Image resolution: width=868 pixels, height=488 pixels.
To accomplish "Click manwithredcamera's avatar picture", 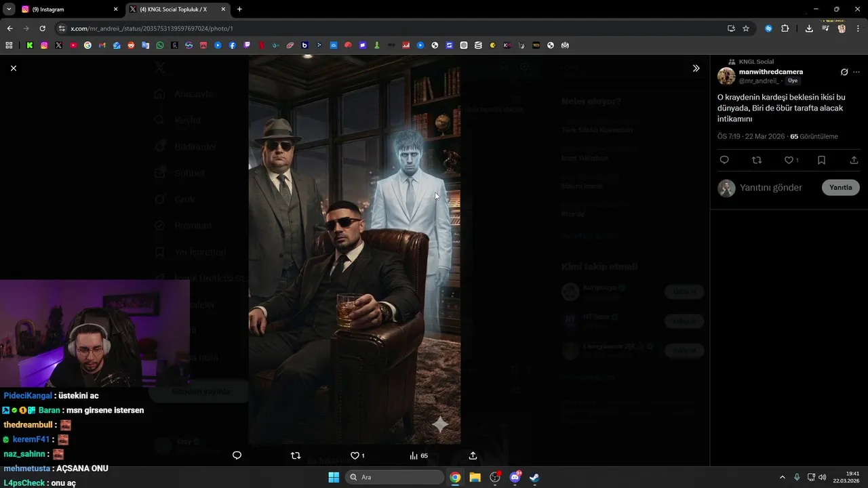I will coord(726,76).
